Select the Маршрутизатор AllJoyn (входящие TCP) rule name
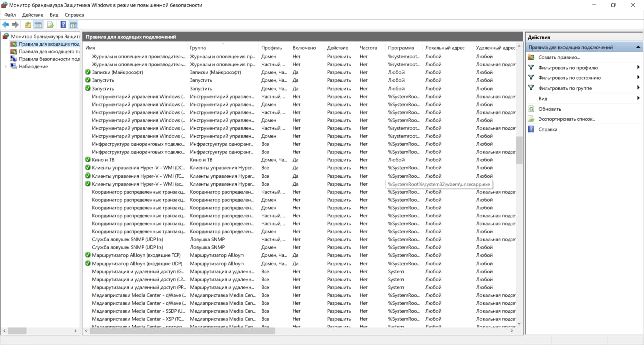 (x=136, y=255)
